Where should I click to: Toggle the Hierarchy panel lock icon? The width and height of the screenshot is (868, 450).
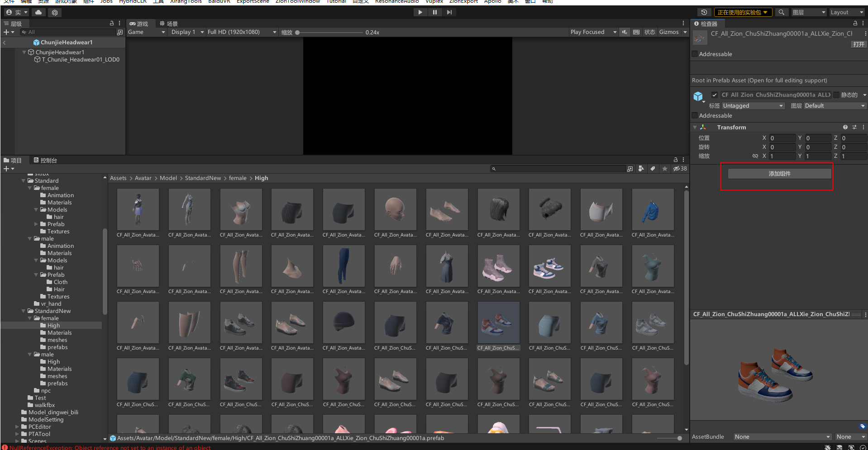tap(112, 23)
